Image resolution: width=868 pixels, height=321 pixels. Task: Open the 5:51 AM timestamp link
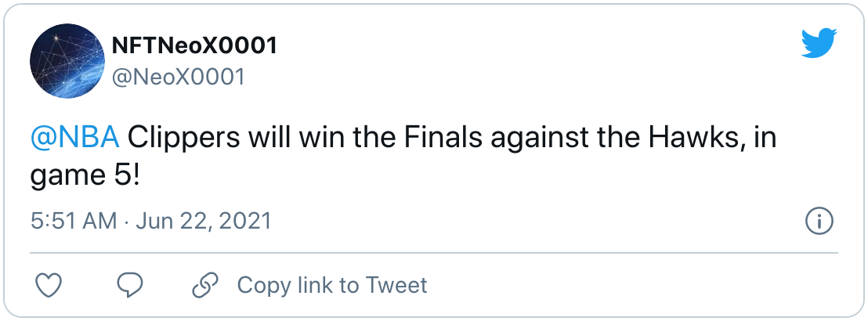tap(74, 222)
